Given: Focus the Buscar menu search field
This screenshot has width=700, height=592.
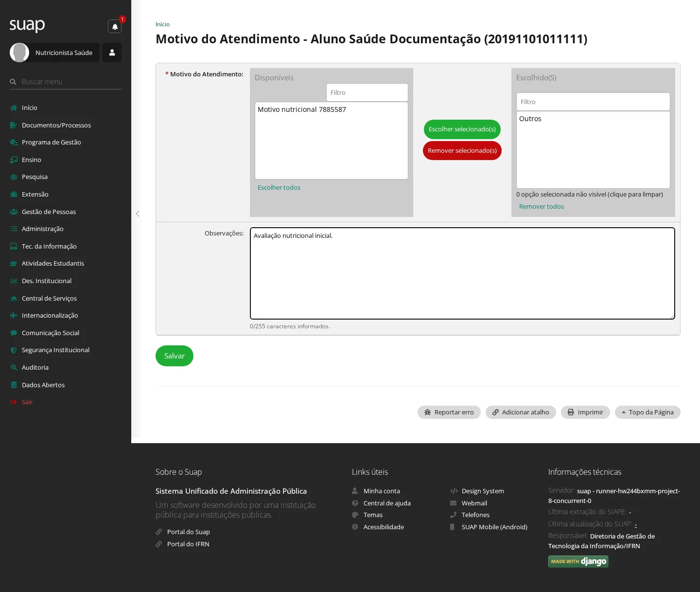Looking at the screenshot, I should [x=66, y=82].
